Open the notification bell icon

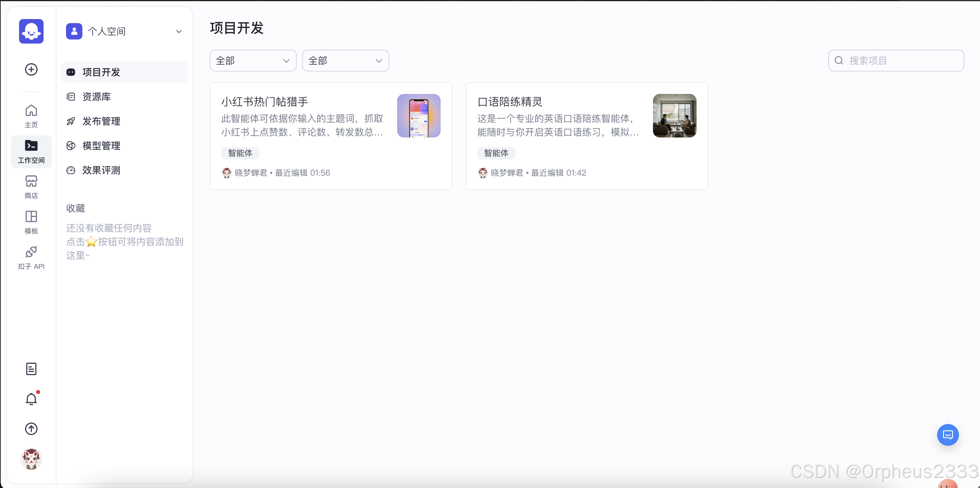31,399
